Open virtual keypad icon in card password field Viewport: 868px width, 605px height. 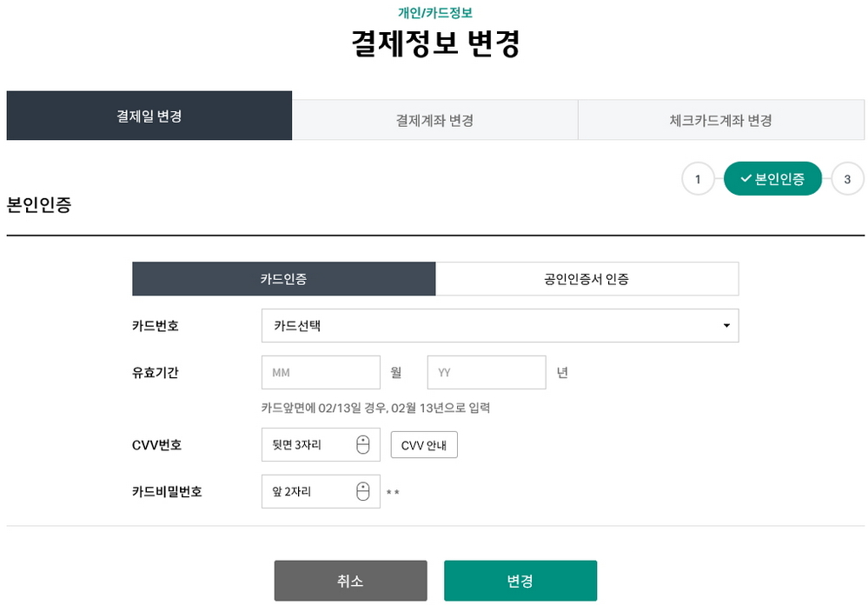pos(362,491)
